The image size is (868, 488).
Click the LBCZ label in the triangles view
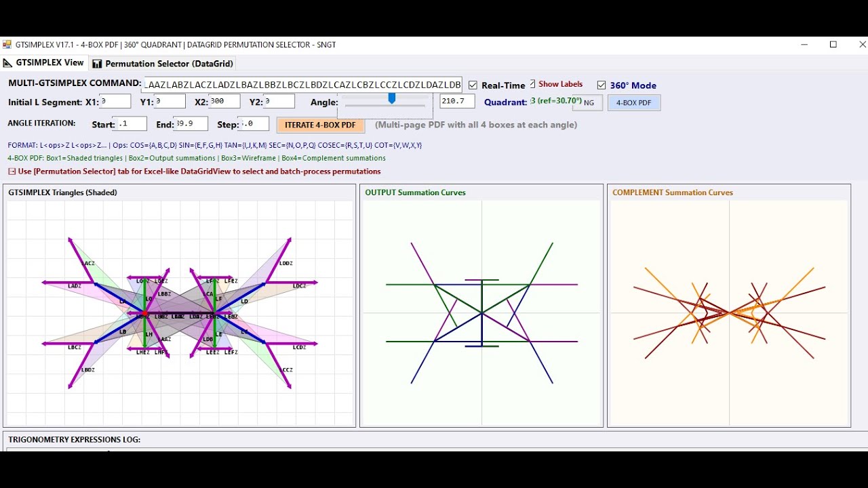[x=75, y=348]
